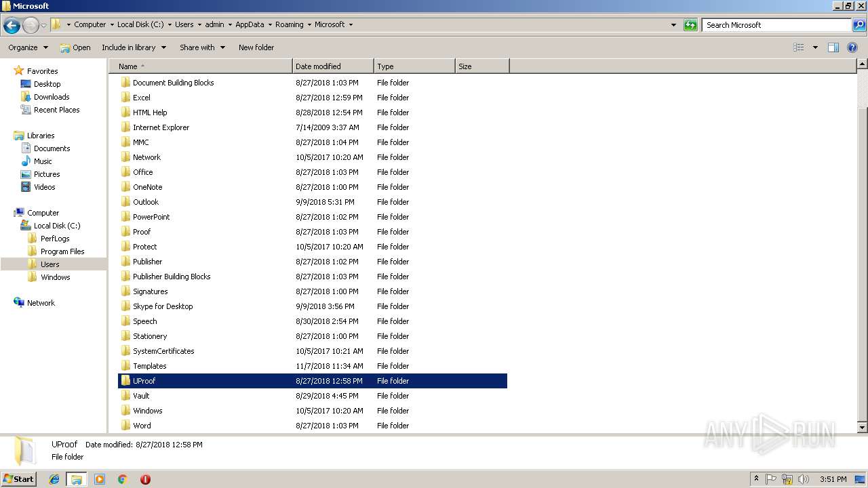Open the Include in library dropdown
Image resolution: width=868 pixels, height=488 pixels.
click(x=134, y=47)
